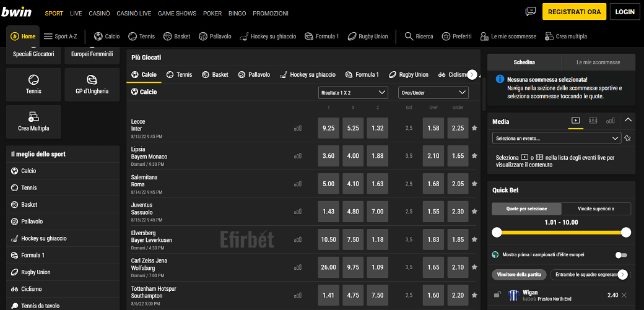Favorite the Juventus vs Sassuolo star
This screenshot has height=310, width=644.
coord(474,212)
